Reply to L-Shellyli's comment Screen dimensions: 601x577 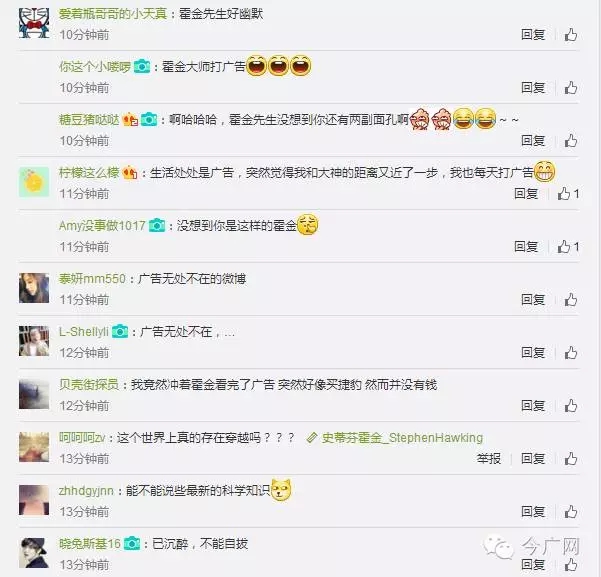click(533, 353)
